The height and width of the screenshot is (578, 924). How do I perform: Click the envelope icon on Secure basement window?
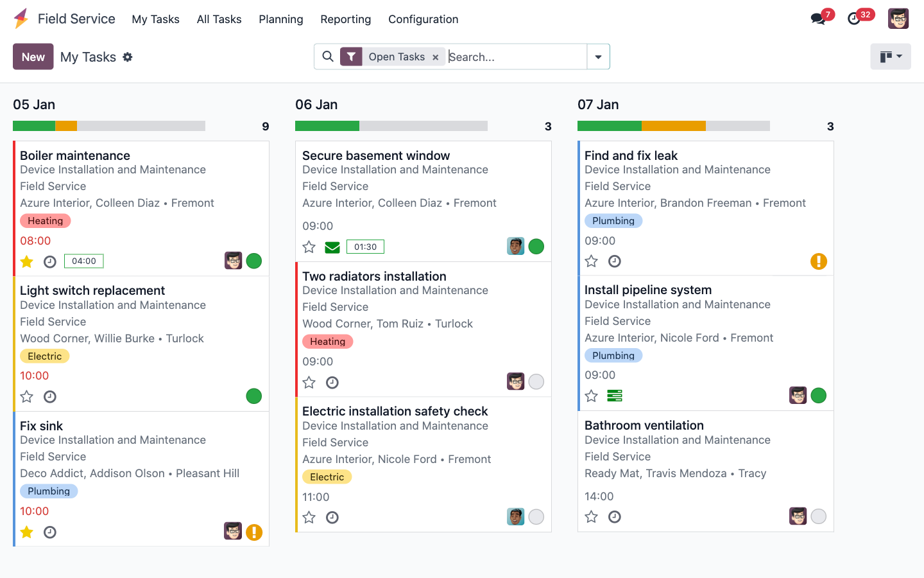(332, 247)
